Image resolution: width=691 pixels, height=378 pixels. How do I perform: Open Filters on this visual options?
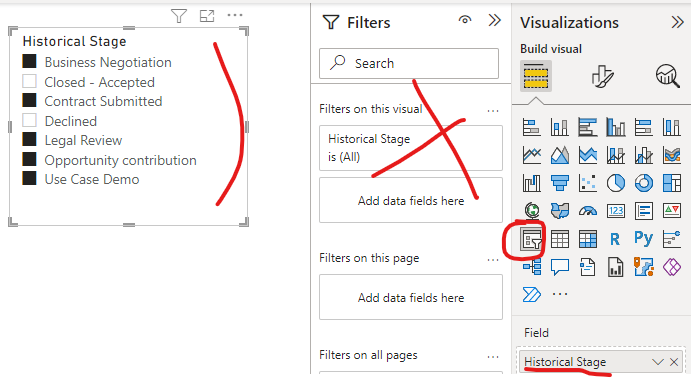click(x=493, y=111)
